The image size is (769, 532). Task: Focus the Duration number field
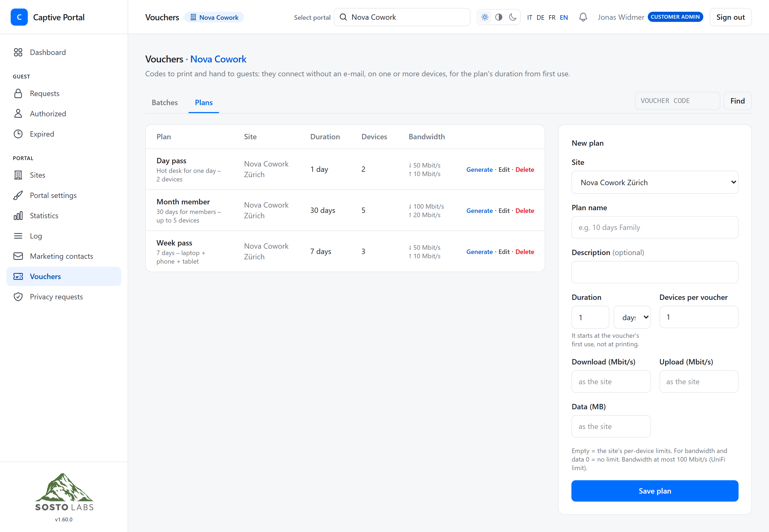(x=590, y=317)
